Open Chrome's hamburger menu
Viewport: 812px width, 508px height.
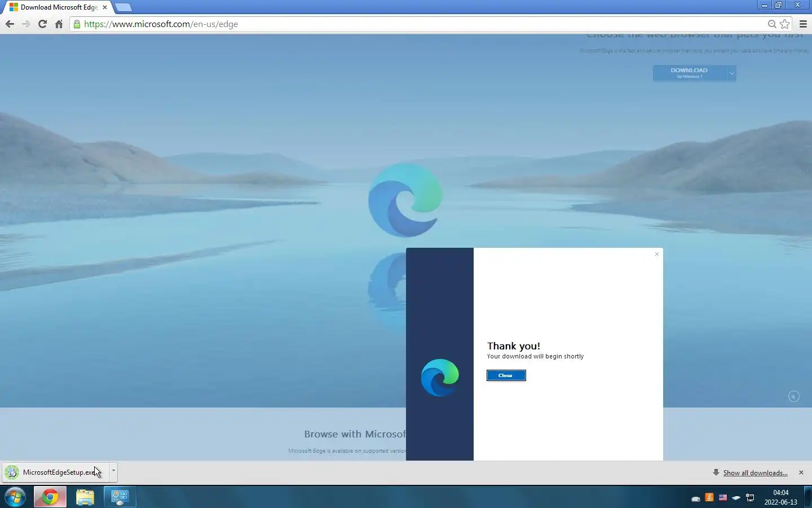pos(803,24)
